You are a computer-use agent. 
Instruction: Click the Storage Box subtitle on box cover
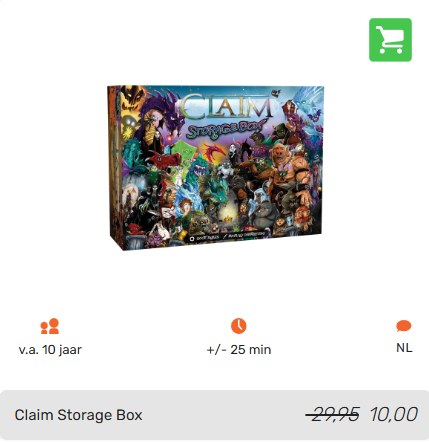click(226, 129)
